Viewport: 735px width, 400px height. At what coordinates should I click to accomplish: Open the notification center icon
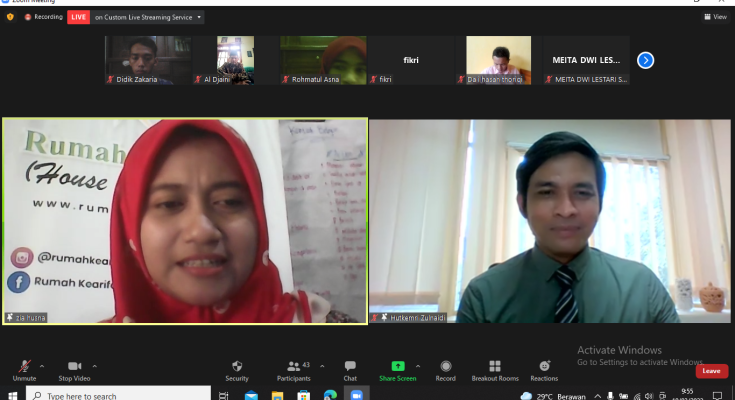[717, 396]
